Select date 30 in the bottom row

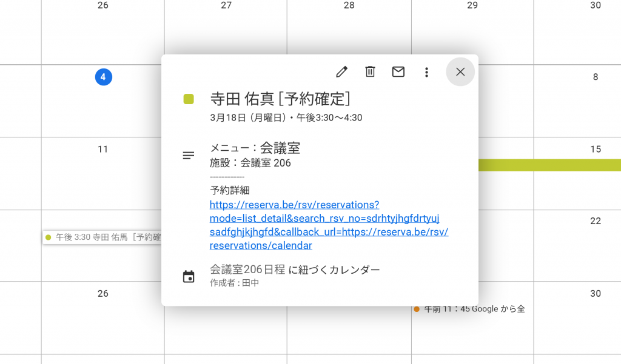(x=596, y=293)
